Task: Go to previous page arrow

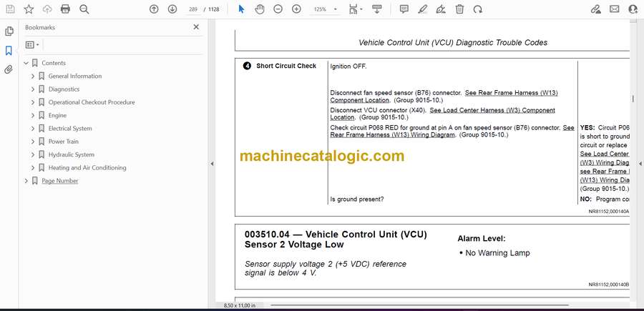Action: pyautogui.click(x=154, y=9)
